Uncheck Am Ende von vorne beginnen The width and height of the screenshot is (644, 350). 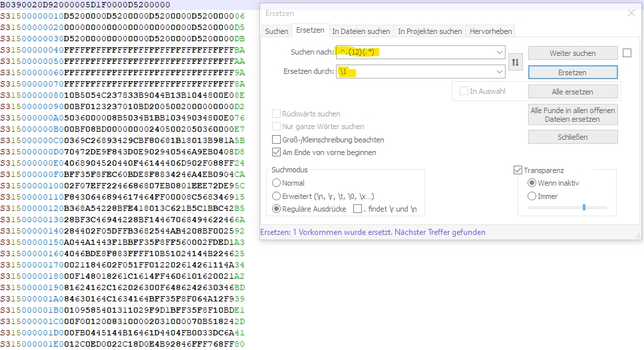tap(277, 152)
